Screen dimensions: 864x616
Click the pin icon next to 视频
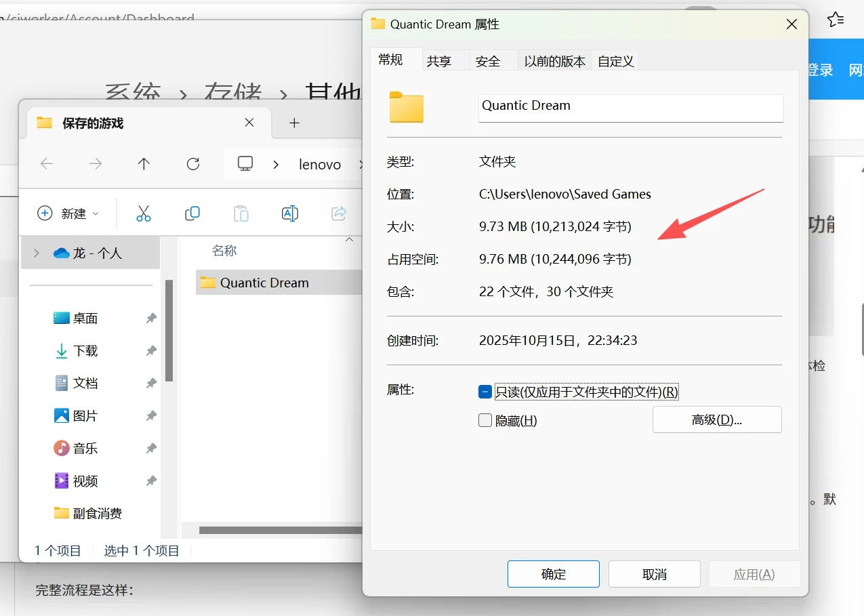click(151, 480)
